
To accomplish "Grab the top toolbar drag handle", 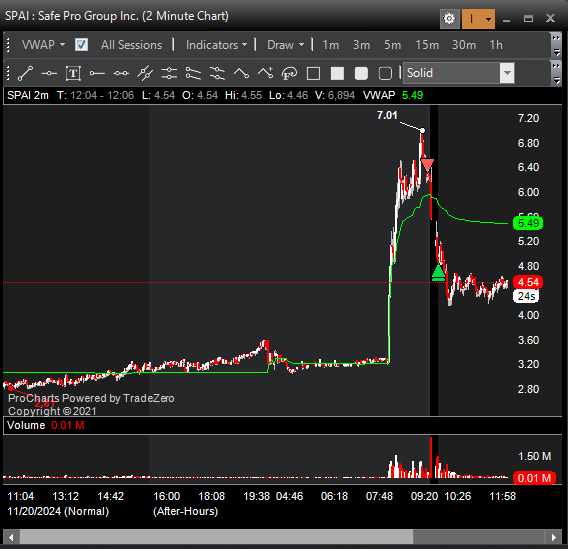I will click(x=8, y=45).
